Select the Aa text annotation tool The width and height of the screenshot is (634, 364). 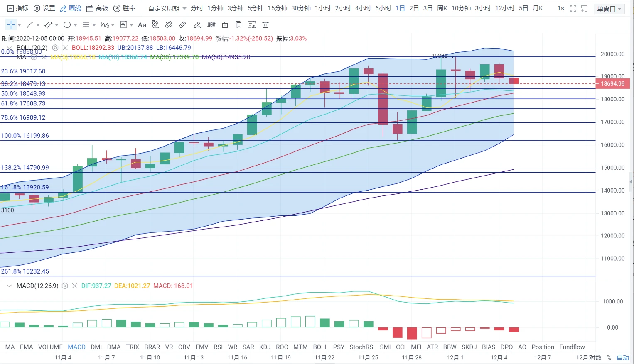pos(142,25)
